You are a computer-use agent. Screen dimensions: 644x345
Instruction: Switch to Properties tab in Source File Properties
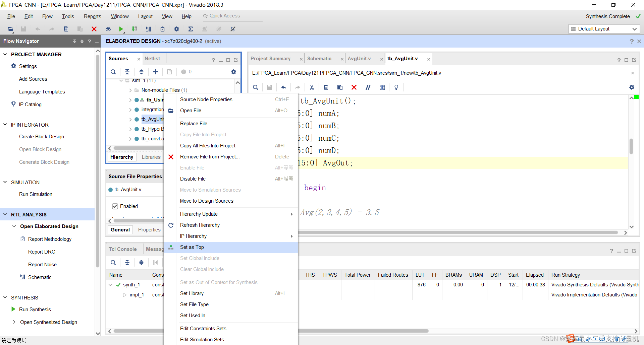tap(149, 230)
